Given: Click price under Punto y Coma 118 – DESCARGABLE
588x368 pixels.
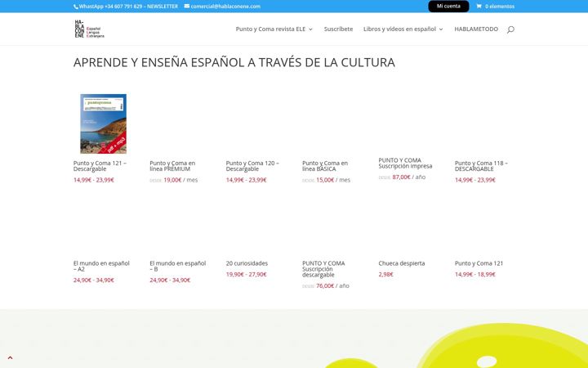Looking at the screenshot, I should click(x=475, y=180).
